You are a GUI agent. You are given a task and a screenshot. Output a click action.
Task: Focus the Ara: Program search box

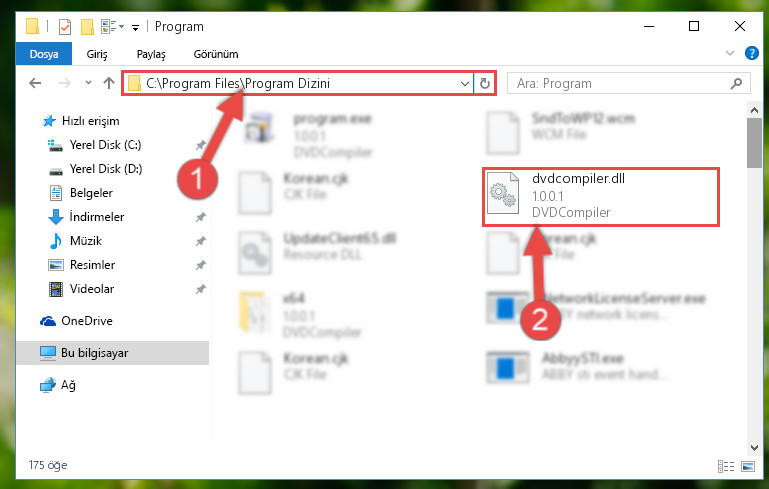tap(619, 83)
